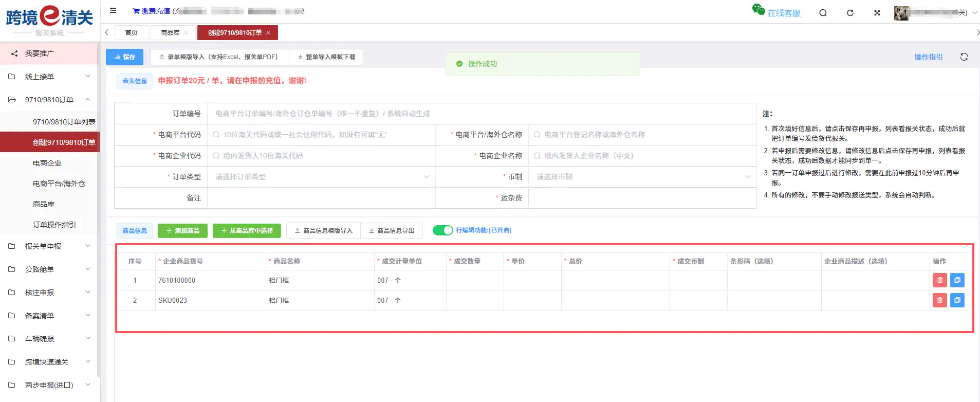Click the 订单编号 input field
The height and width of the screenshot is (402, 980).
coord(482,114)
